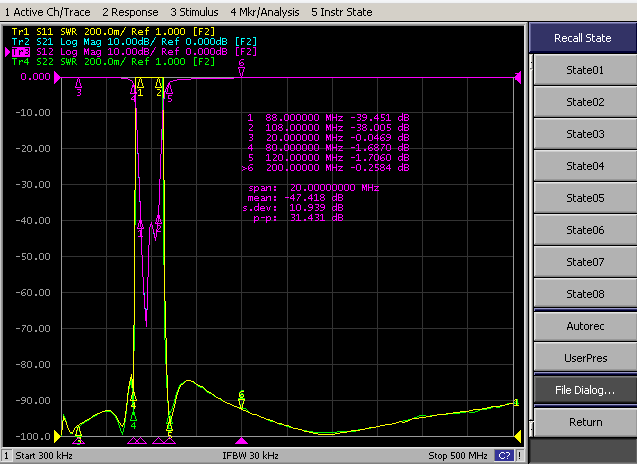637x464 pixels.
Task: Click marker 1 at -40 dB level
Action: (140, 229)
